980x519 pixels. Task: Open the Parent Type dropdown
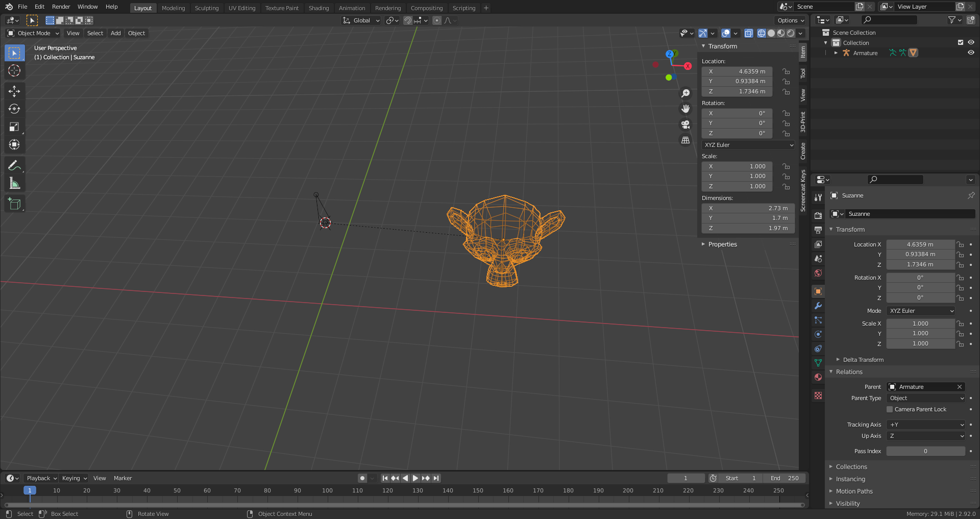click(926, 398)
